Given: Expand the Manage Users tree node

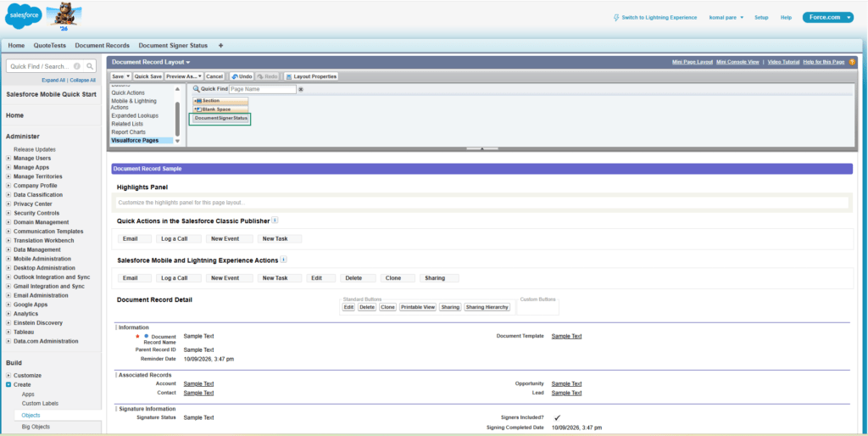Looking at the screenshot, I should point(8,159).
